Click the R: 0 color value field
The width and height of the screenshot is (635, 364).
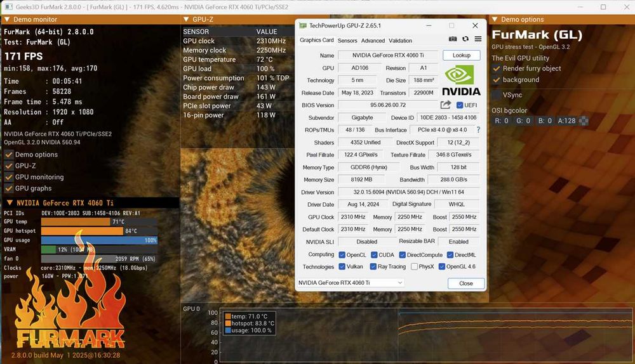click(502, 120)
